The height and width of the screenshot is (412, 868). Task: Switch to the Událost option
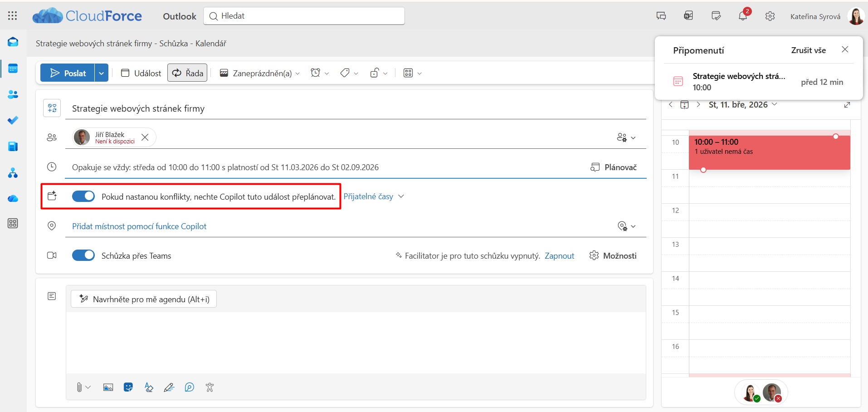tap(141, 73)
